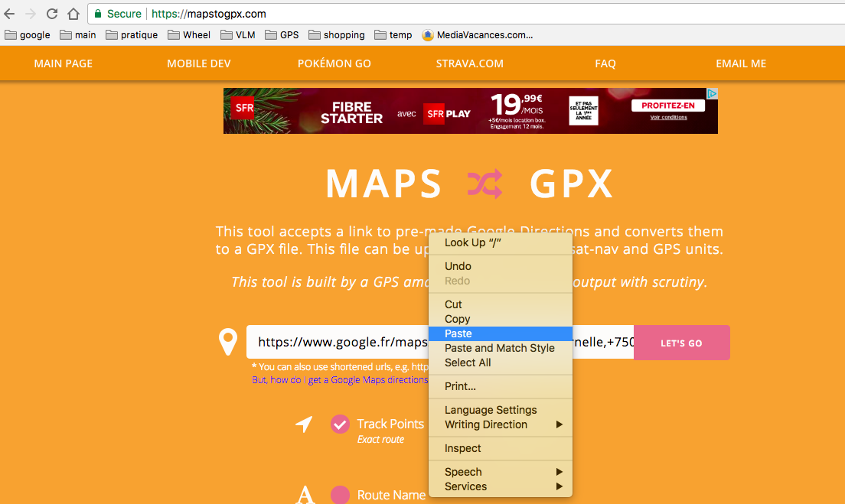Select Paste in the context menu
The width and height of the screenshot is (845, 504).
[x=500, y=333]
